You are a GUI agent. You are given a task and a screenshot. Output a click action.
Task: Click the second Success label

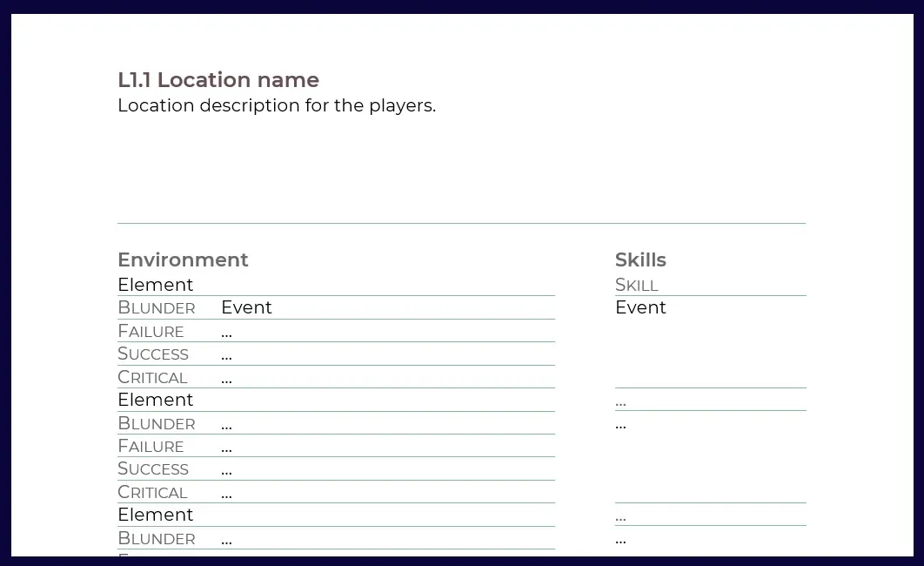pos(153,468)
